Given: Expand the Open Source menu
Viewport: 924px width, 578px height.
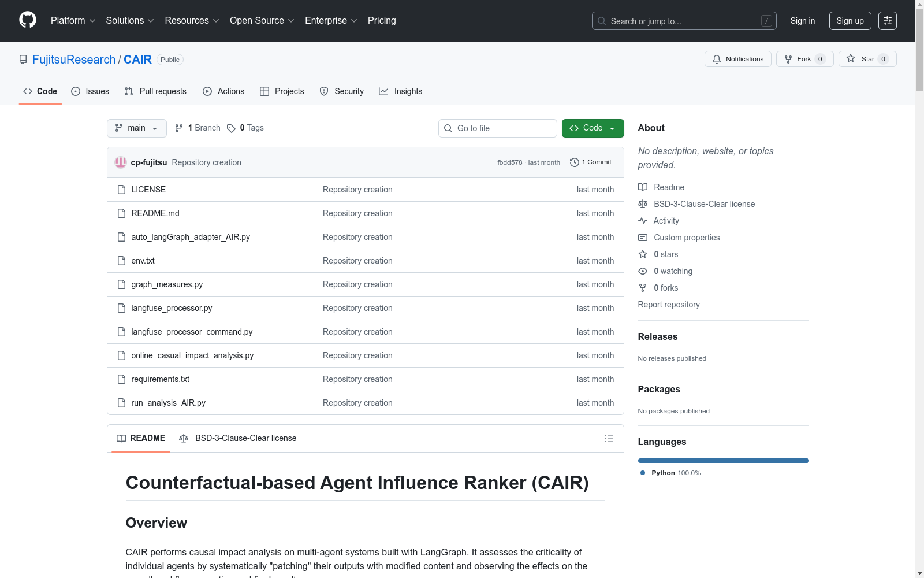Looking at the screenshot, I should (262, 20).
